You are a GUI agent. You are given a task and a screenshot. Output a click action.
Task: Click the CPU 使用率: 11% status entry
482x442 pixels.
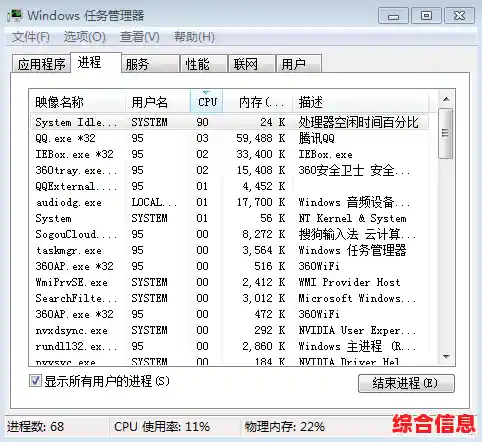(162, 426)
